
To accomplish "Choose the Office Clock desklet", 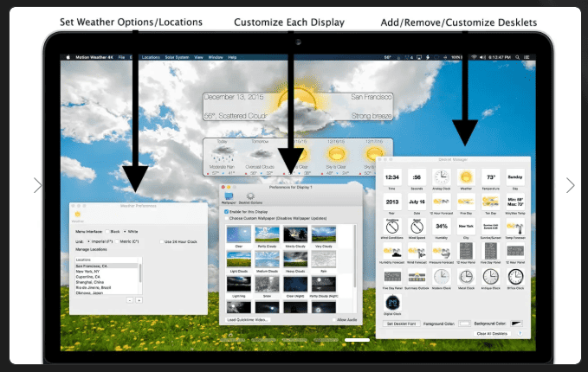I will (x=515, y=277).
